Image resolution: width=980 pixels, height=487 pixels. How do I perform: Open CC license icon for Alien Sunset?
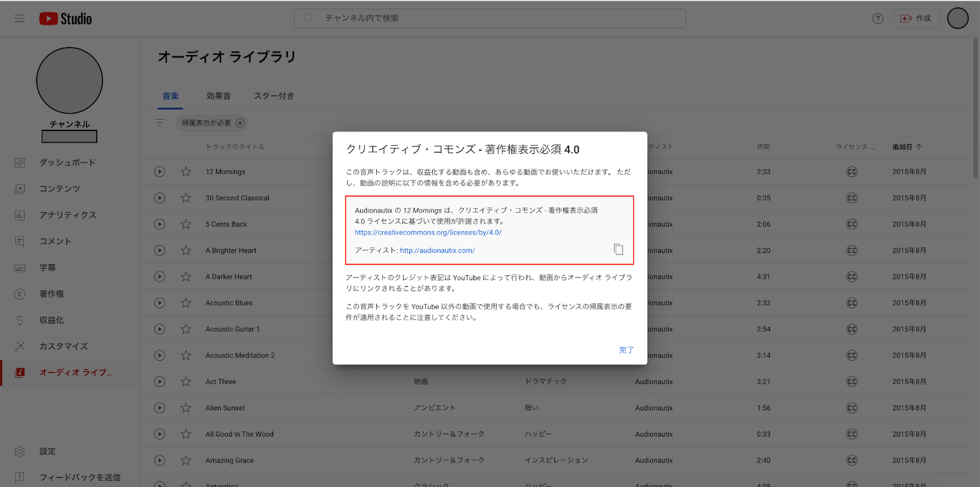tap(851, 408)
